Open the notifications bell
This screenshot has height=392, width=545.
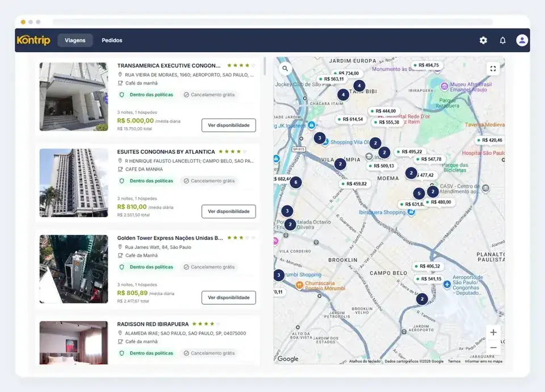(x=502, y=40)
